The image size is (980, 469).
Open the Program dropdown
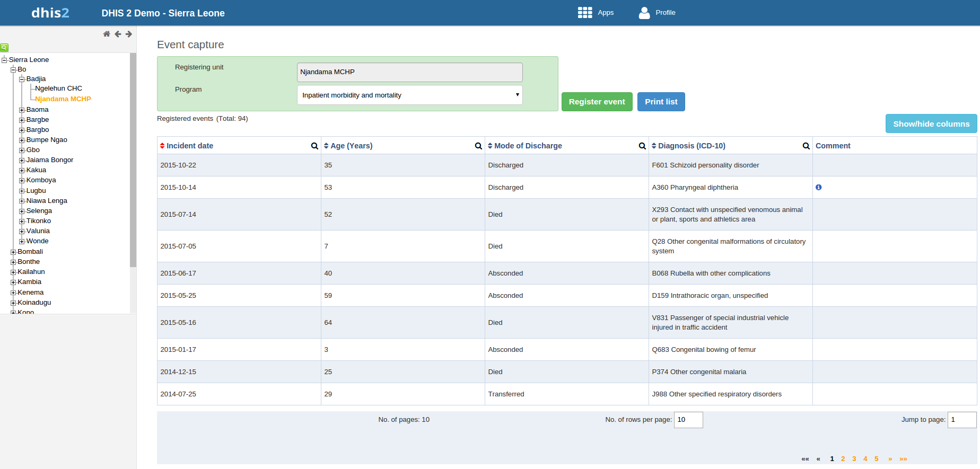pyautogui.click(x=409, y=95)
